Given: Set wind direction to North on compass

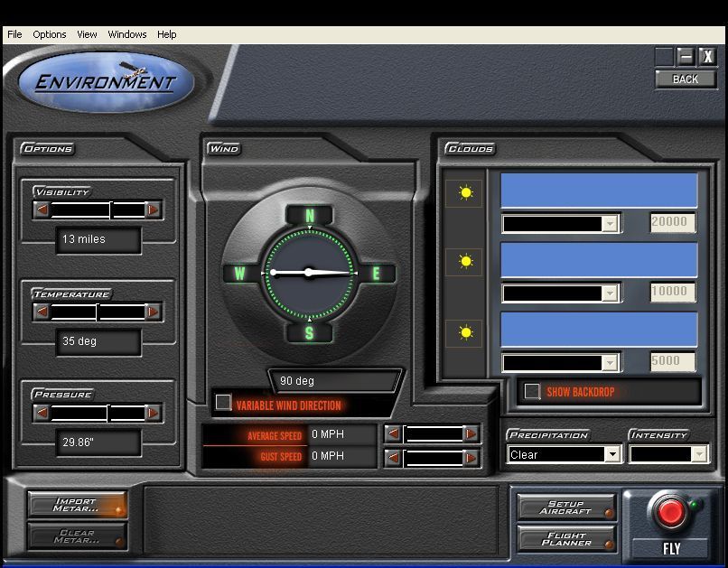Looking at the screenshot, I should pos(310,215).
